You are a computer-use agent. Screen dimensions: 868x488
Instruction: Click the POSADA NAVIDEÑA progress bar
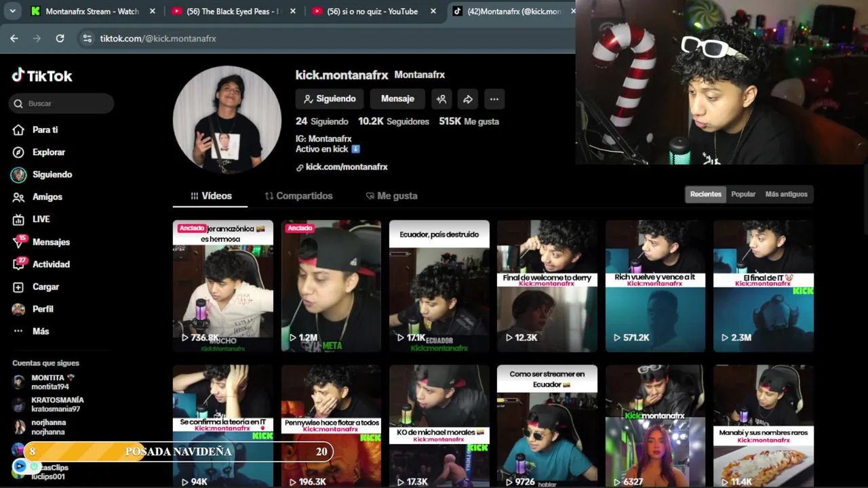[x=178, y=451]
